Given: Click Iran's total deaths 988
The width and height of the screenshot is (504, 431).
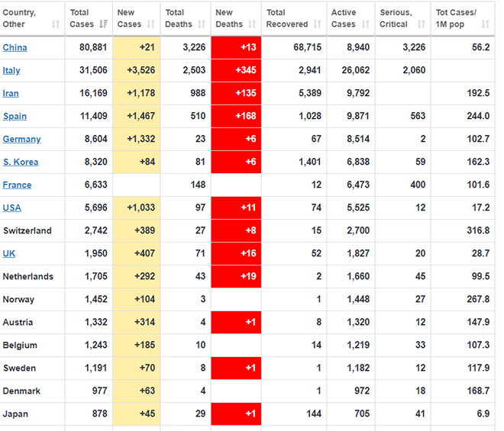Looking at the screenshot, I should click(198, 93).
